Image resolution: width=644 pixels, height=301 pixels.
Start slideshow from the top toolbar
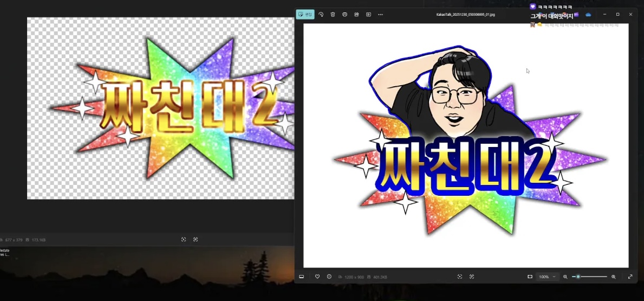[369, 15]
